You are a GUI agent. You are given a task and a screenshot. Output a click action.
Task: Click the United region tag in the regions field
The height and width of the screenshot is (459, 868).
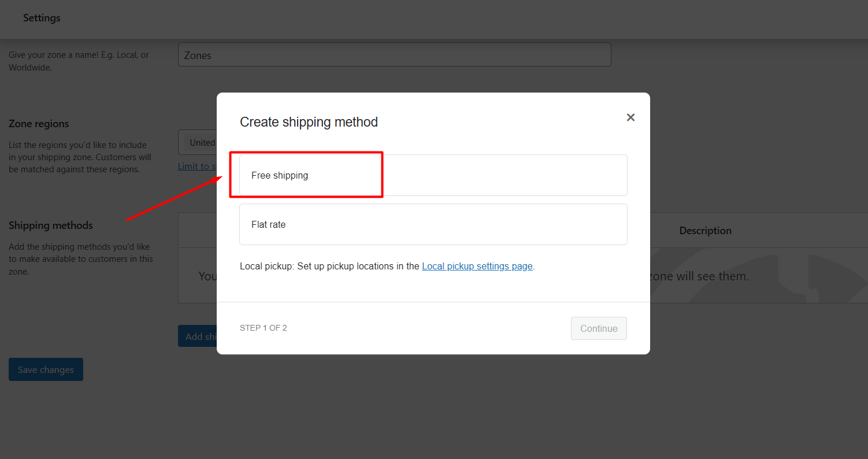point(202,143)
